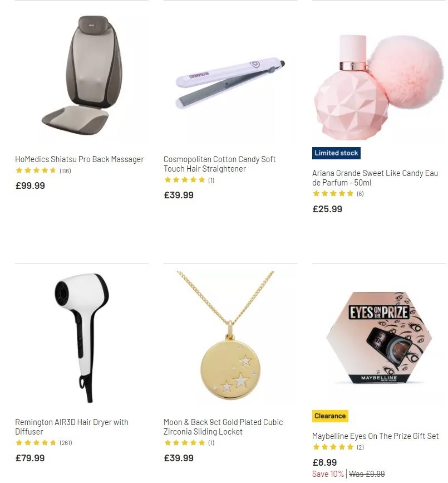View the gold star locket necklace image
448x483 pixels.
(x=230, y=338)
